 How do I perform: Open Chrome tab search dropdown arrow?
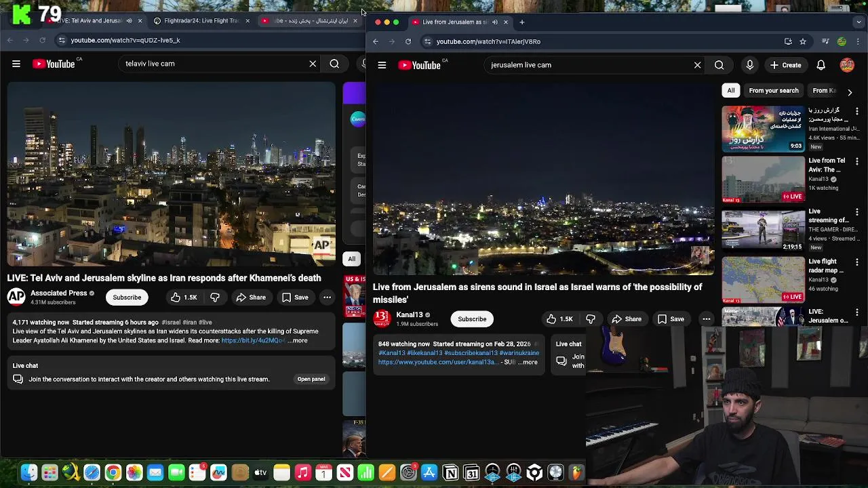tap(859, 22)
